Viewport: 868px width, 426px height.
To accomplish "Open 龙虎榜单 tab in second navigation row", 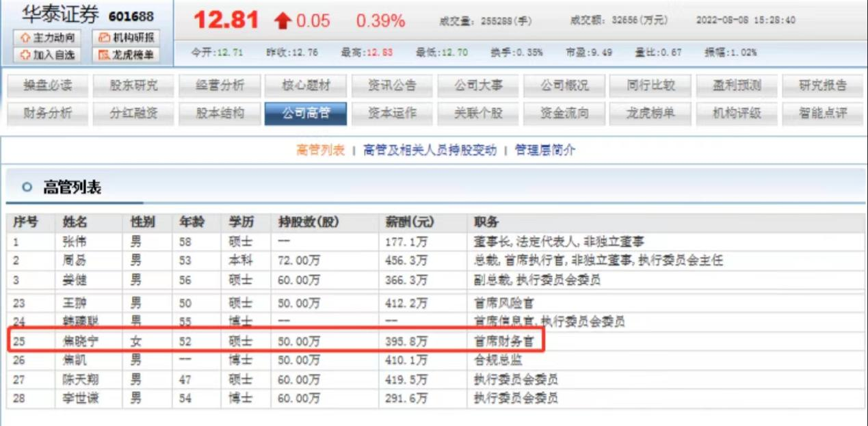I will pos(650,114).
